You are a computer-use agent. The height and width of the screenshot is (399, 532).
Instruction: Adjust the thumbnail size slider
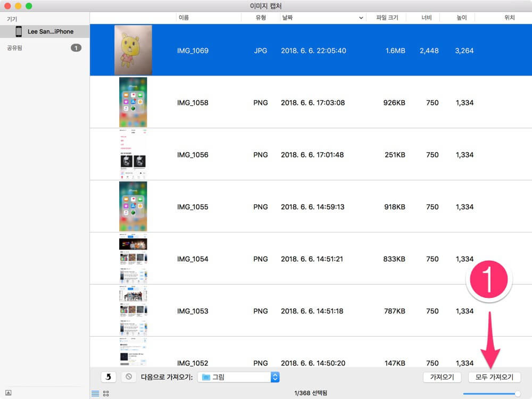(x=518, y=394)
